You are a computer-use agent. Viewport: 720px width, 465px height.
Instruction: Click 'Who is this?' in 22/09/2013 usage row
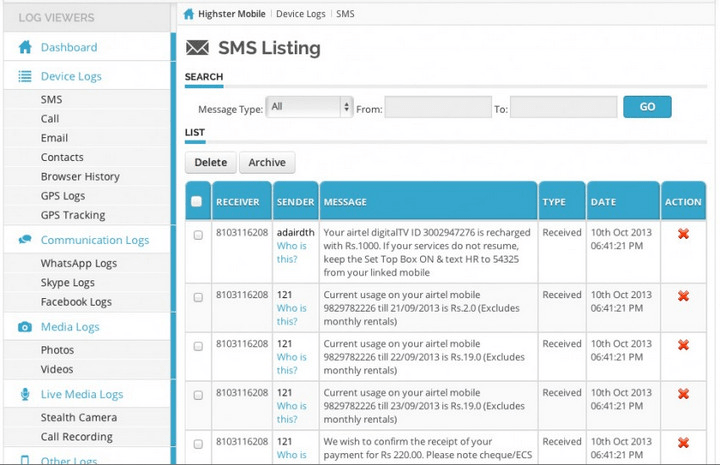point(292,364)
